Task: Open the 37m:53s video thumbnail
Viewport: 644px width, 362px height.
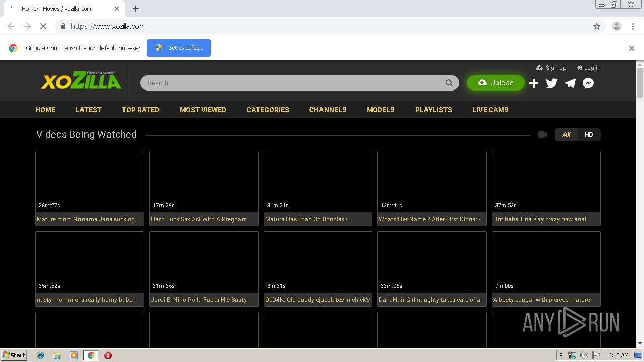Action: pyautogui.click(x=546, y=182)
